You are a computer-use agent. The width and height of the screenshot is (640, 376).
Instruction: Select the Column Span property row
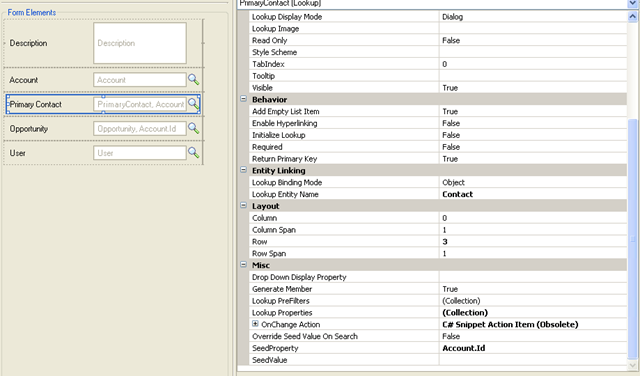(x=438, y=230)
